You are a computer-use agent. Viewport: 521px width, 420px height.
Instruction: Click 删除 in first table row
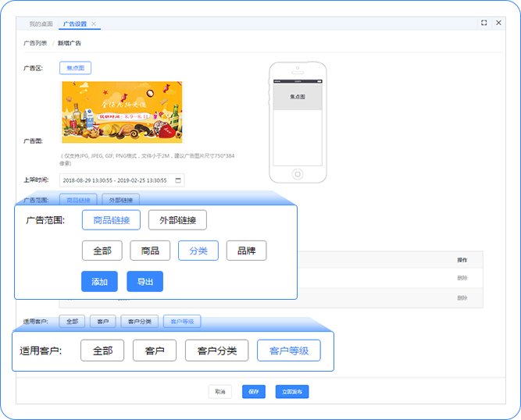tap(462, 278)
